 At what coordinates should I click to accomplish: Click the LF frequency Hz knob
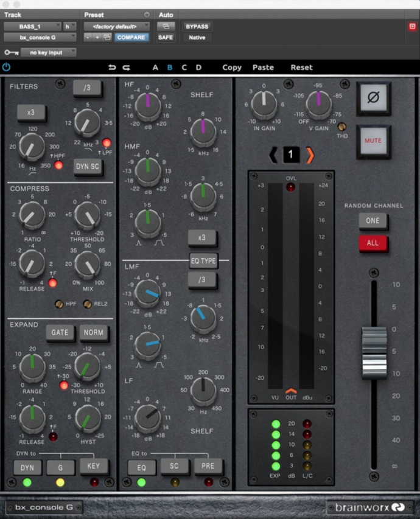tap(203, 391)
